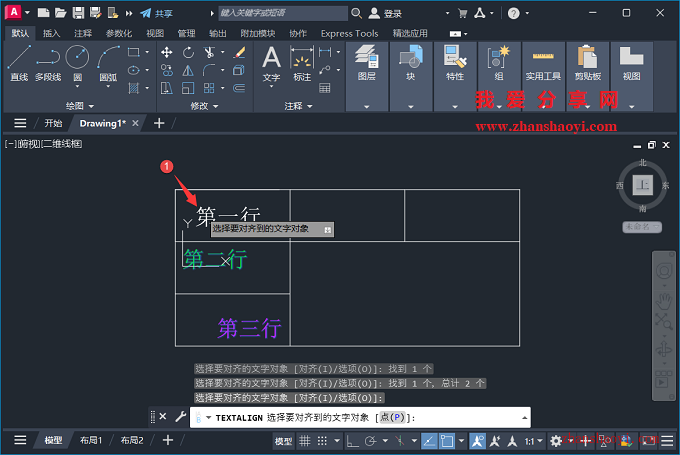Viewport: 680px width, 455px height.
Task: Select the Arc (圆弧) tool
Action: click(x=108, y=63)
